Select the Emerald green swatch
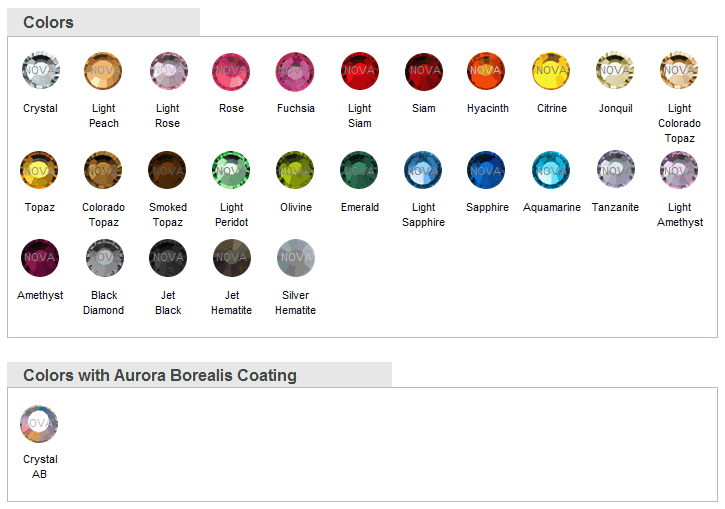 pos(359,170)
